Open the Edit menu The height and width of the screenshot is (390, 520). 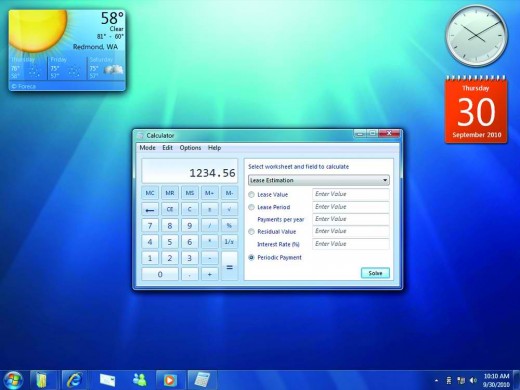167,148
